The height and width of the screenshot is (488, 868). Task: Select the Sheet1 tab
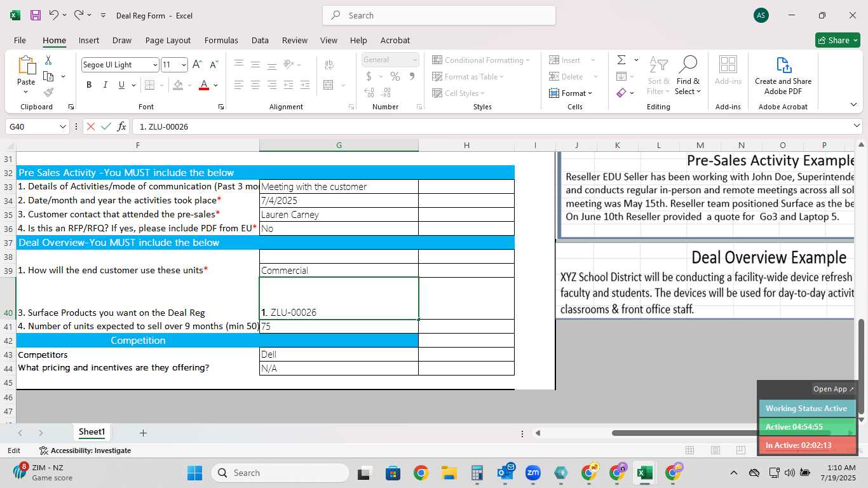[x=92, y=432]
